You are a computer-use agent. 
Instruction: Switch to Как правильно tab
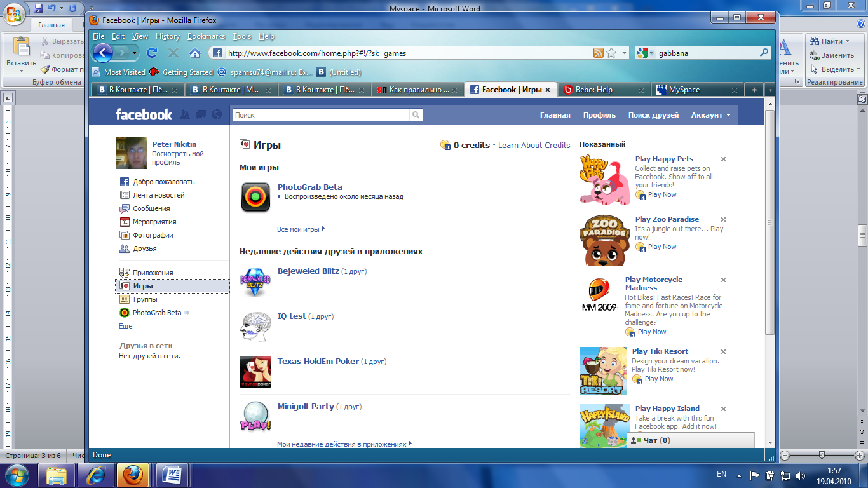[418, 90]
